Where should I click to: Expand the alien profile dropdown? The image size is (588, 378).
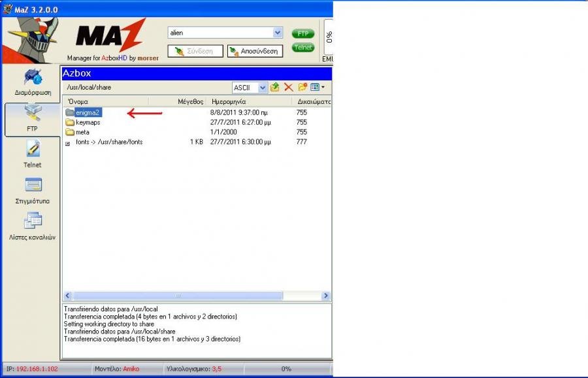(278, 33)
